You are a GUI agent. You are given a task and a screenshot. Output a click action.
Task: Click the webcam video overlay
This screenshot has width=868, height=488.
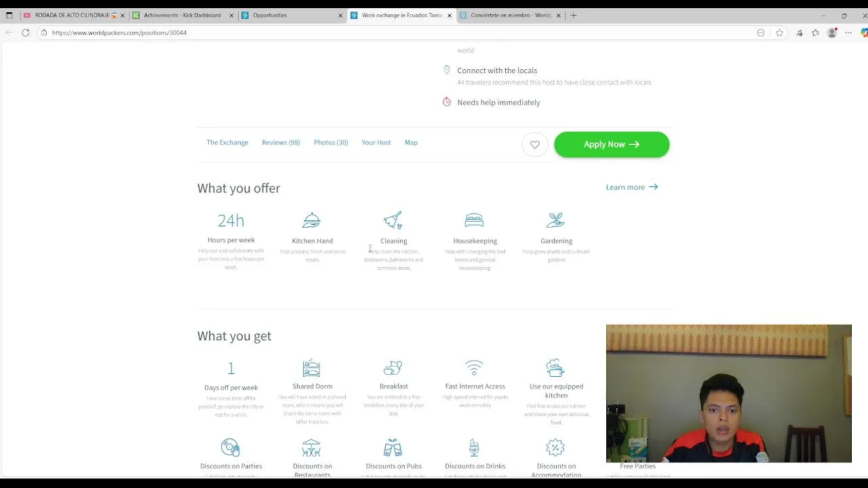728,393
